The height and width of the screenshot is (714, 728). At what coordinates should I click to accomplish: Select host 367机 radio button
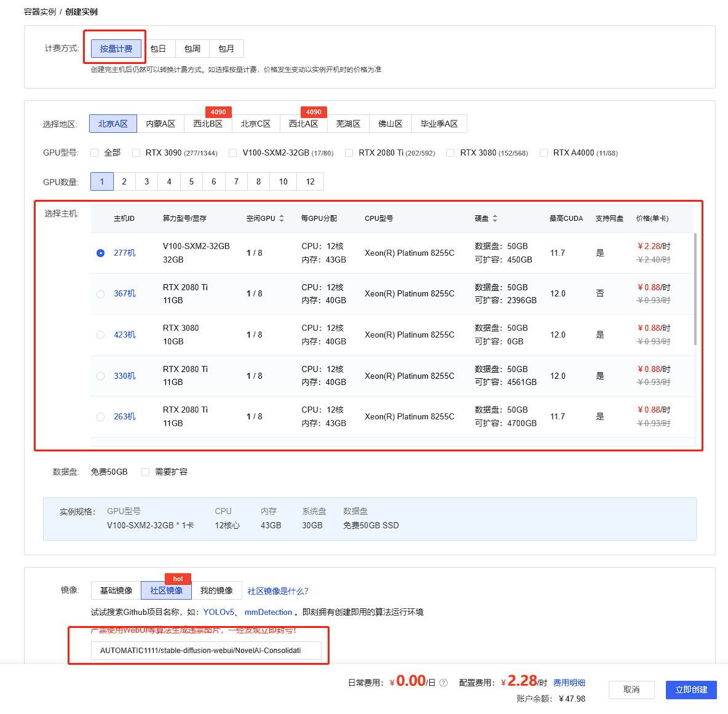[101, 294]
